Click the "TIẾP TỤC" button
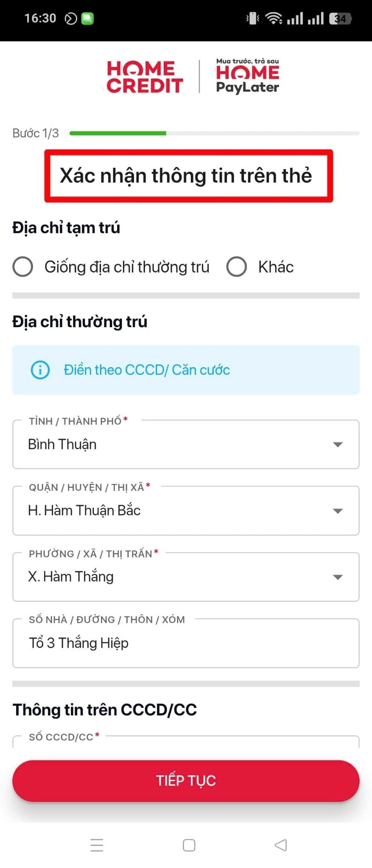The height and width of the screenshot is (868, 372). [186, 780]
